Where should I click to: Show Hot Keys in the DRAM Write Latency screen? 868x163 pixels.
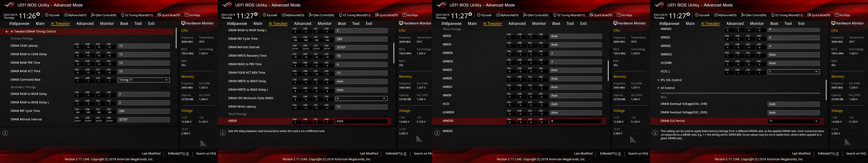tap(410, 15)
